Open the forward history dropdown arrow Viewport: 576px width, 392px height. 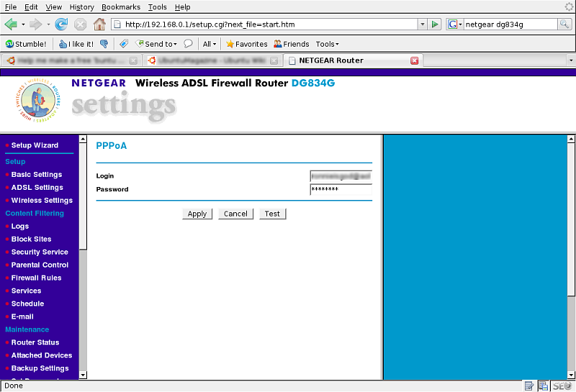(48, 24)
